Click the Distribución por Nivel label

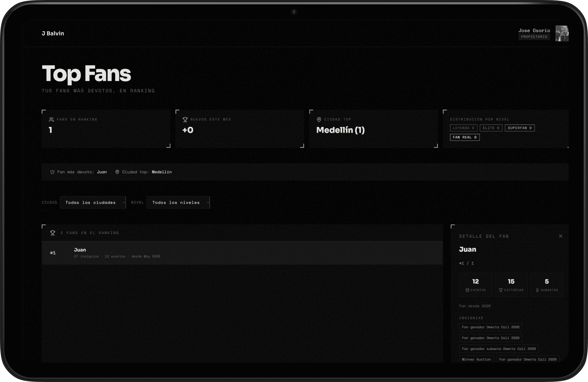click(480, 119)
